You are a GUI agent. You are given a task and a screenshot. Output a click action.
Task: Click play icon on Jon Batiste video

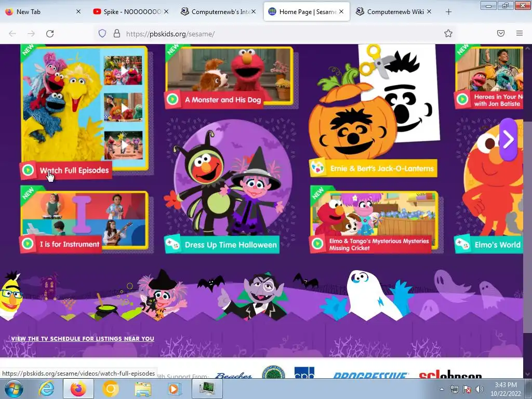click(462, 99)
